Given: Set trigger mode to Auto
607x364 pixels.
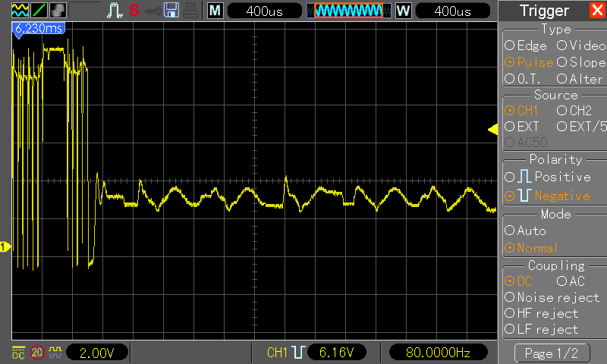Looking at the screenshot, I should tap(525, 231).
